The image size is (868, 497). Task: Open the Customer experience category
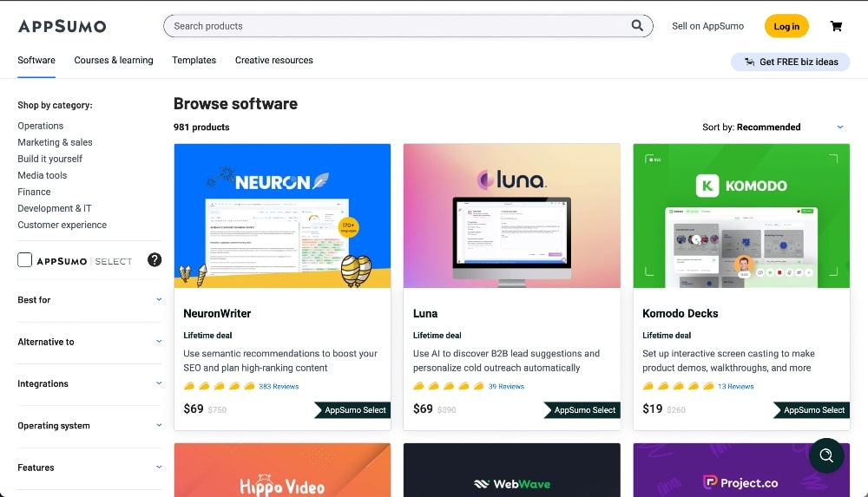pos(62,226)
